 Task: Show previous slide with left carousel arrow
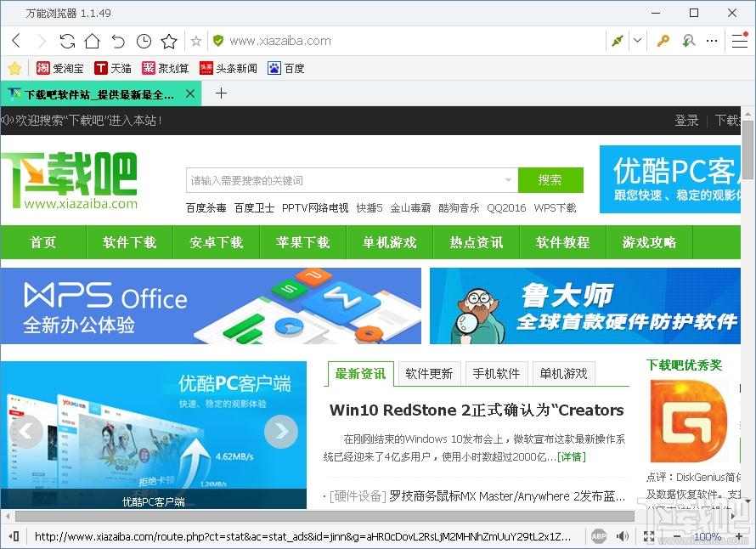(26, 431)
